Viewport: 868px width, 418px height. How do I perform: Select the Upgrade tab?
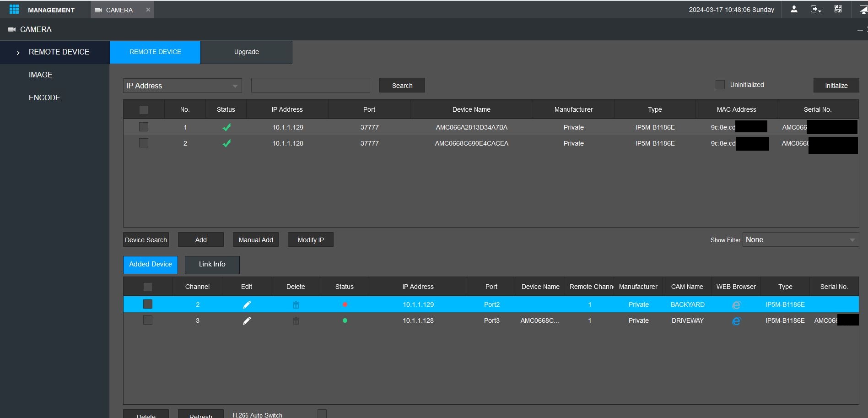tap(247, 52)
